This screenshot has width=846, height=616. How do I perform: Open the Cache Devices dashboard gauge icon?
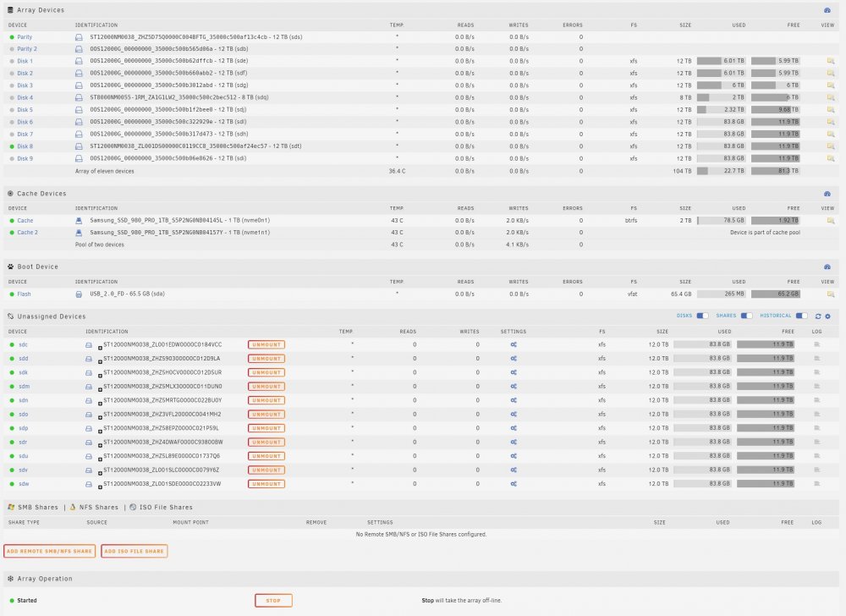coord(827,194)
